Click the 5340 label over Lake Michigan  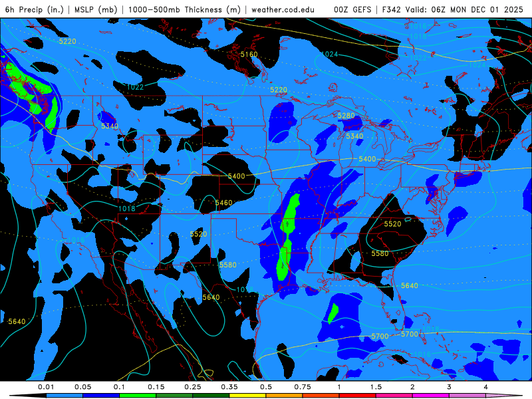[x=354, y=136]
